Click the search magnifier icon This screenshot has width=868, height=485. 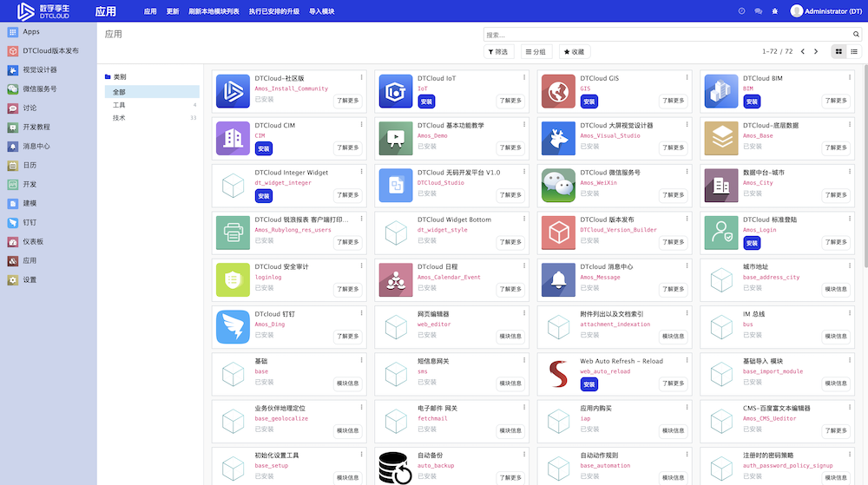click(857, 35)
